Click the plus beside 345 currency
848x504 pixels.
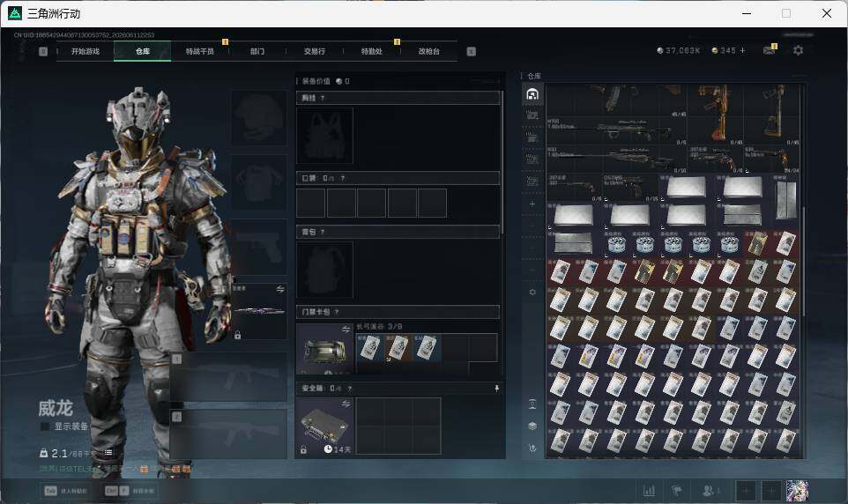point(742,50)
